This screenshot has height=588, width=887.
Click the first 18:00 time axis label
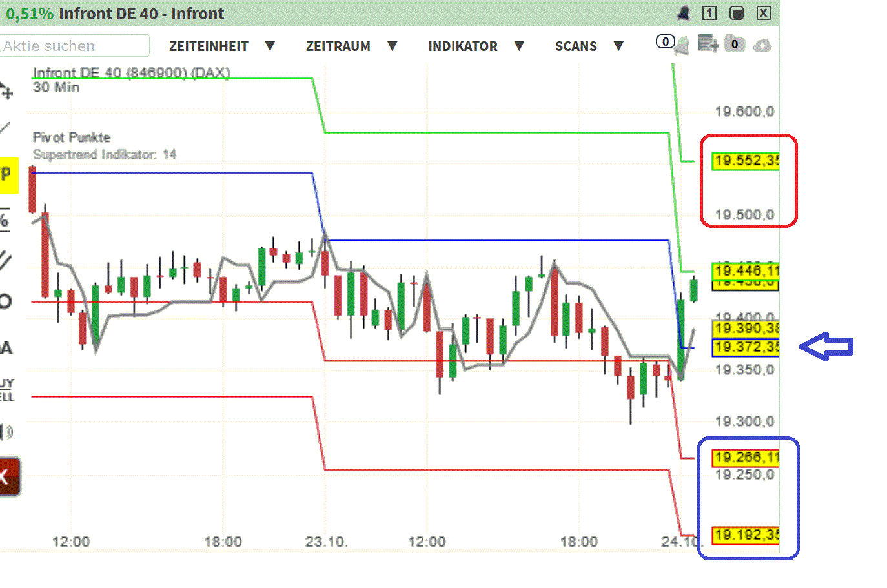click(223, 542)
